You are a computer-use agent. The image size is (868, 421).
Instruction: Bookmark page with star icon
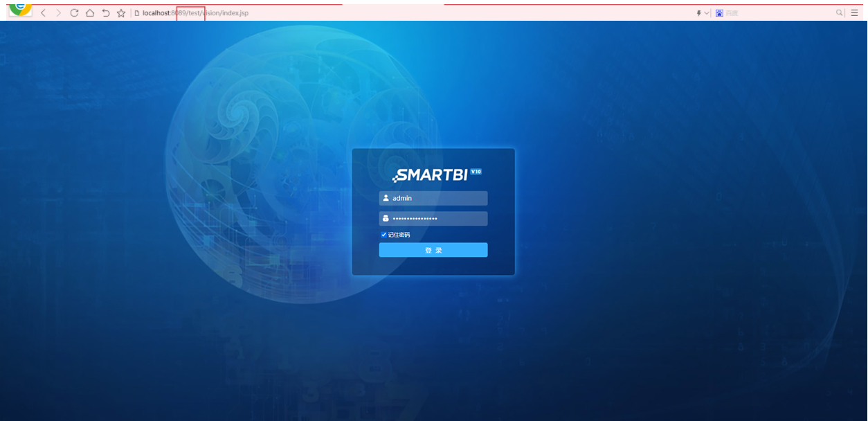(121, 13)
